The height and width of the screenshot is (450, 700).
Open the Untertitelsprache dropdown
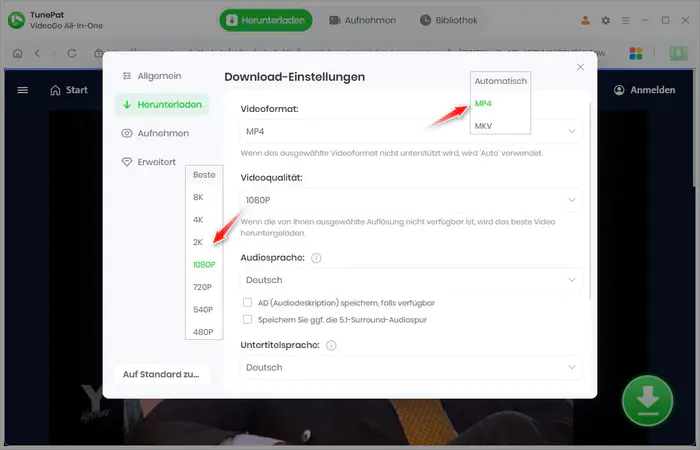click(x=411, y=367)
